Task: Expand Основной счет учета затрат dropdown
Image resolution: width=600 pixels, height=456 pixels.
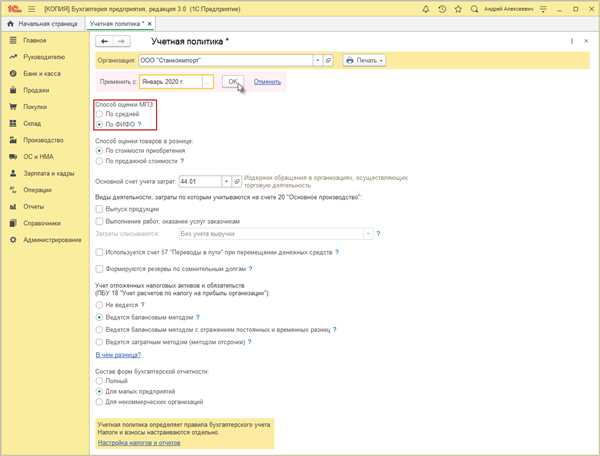Action: [x=226, y=181]
